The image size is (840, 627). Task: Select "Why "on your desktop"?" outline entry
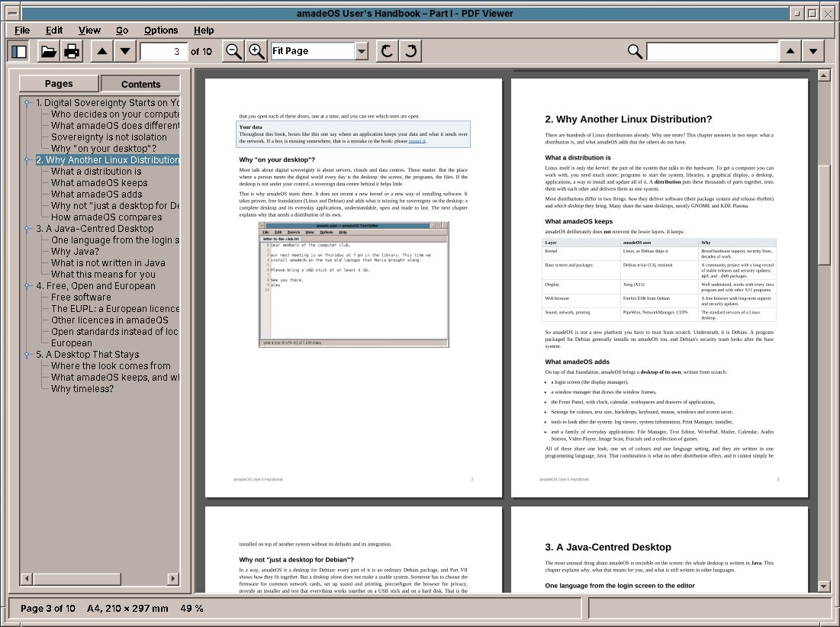(x=104, y=148)
